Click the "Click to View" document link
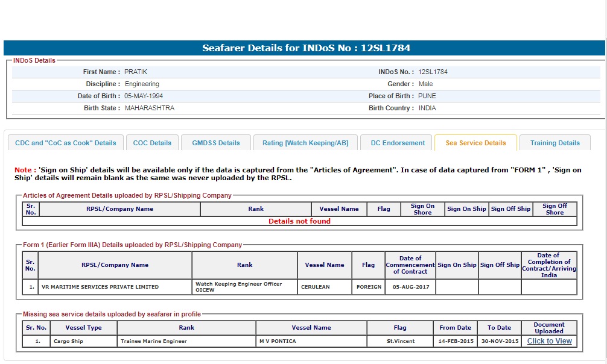 (x=549, y=341)
